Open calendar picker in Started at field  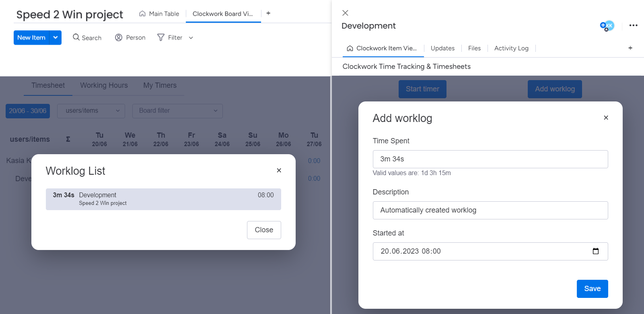pyautogui.click(x=595, y=251)
